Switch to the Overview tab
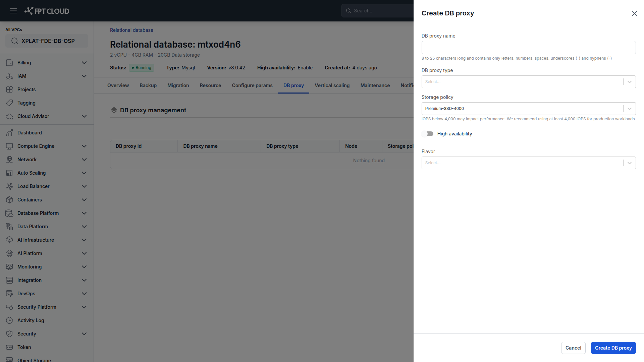644x362 pixels. coord(118,85)
